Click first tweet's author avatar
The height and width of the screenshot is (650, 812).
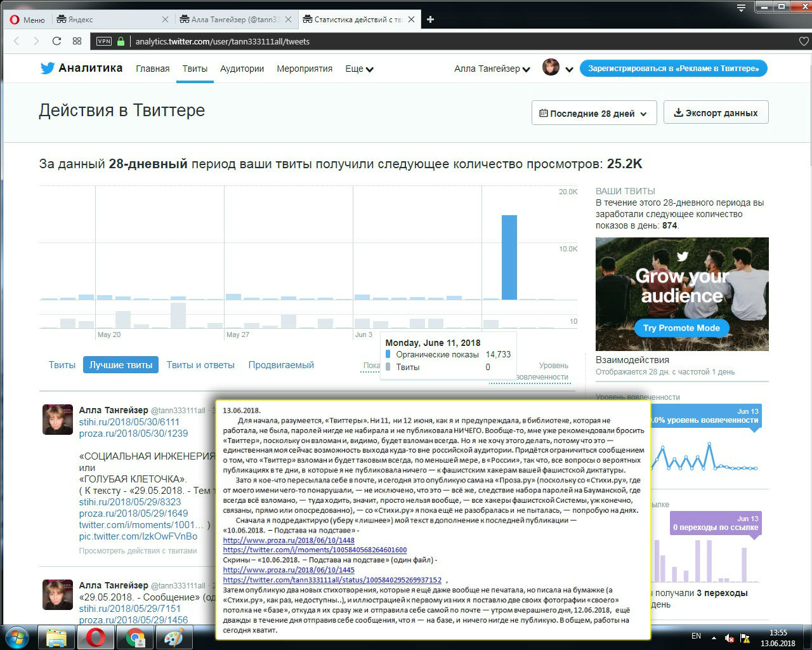(58, 420)
